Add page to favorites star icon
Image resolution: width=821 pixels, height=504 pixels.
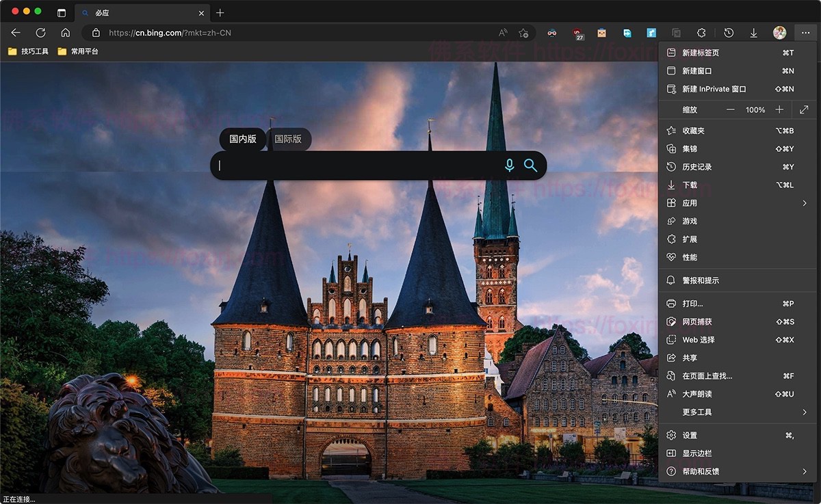tap(523, 33)
